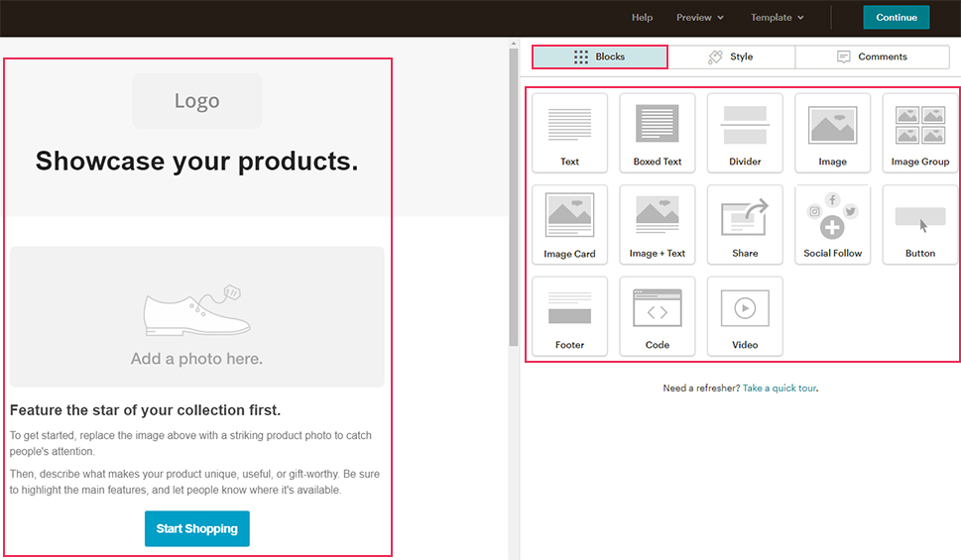Choose the Button block
Screen dimensions: 961x560
click(x=920, y=225)
